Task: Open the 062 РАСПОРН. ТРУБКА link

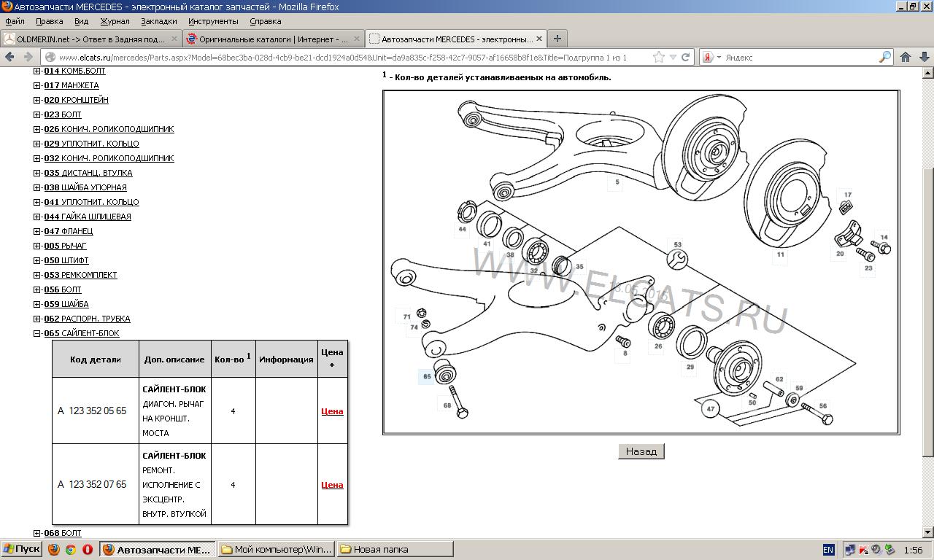Action: tap(87, 319)
